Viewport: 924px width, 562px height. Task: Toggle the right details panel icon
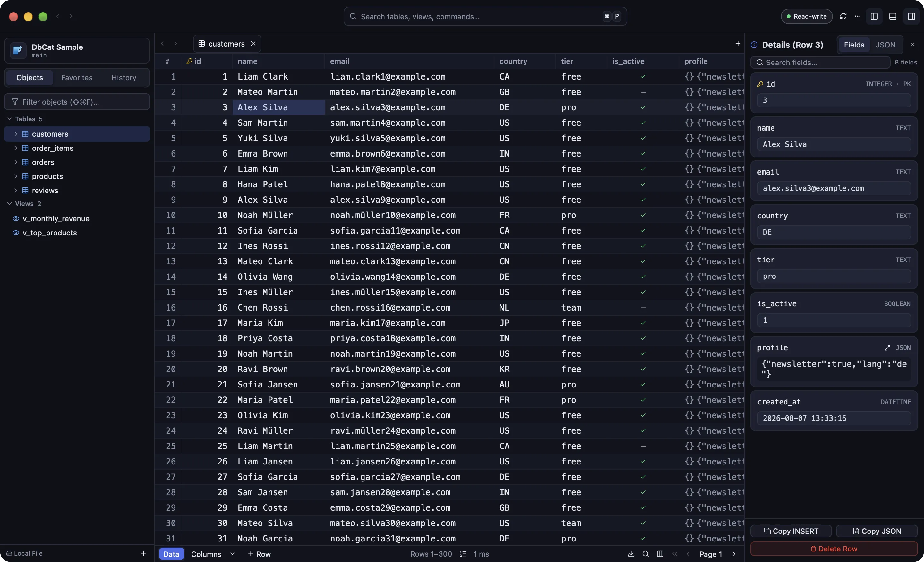(x=911, y=16)
